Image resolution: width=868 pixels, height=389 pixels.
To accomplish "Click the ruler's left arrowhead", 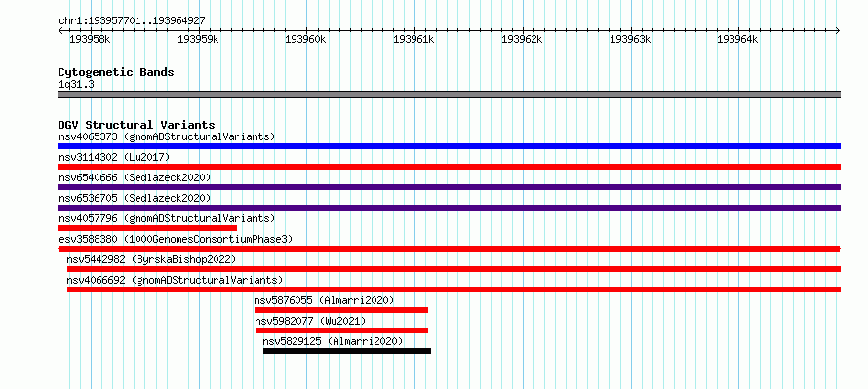I will 60,30.
